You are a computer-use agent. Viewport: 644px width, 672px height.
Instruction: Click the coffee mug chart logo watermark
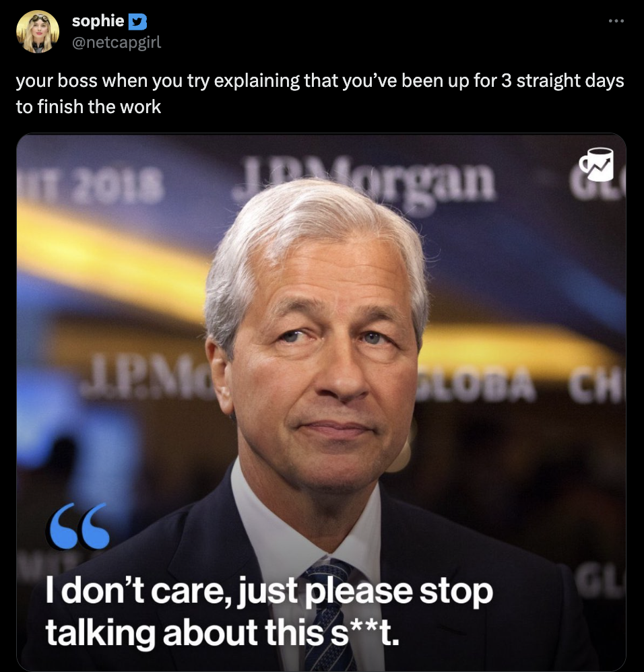pyautogui.click(x=596, y=165)
